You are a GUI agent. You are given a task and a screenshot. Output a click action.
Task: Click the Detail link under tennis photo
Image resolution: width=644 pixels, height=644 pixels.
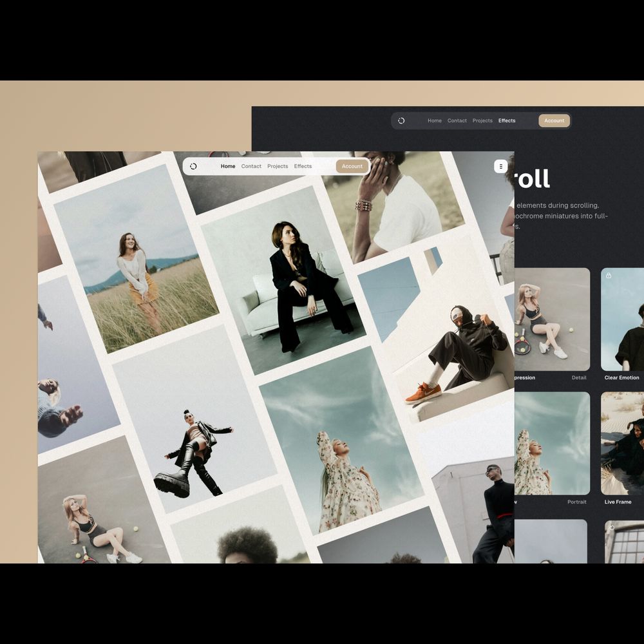pos(579,378)
